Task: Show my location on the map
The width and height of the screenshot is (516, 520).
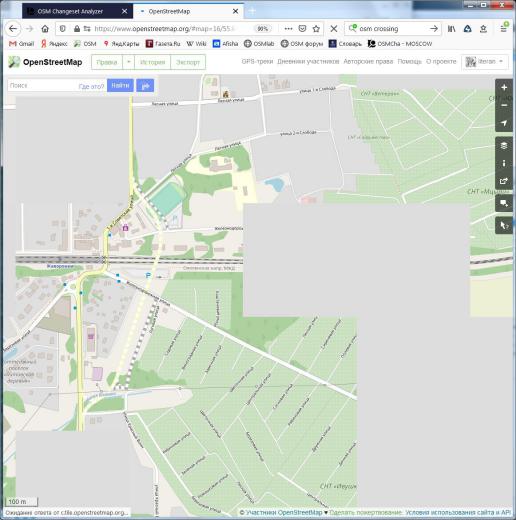Action: [504, 123]
